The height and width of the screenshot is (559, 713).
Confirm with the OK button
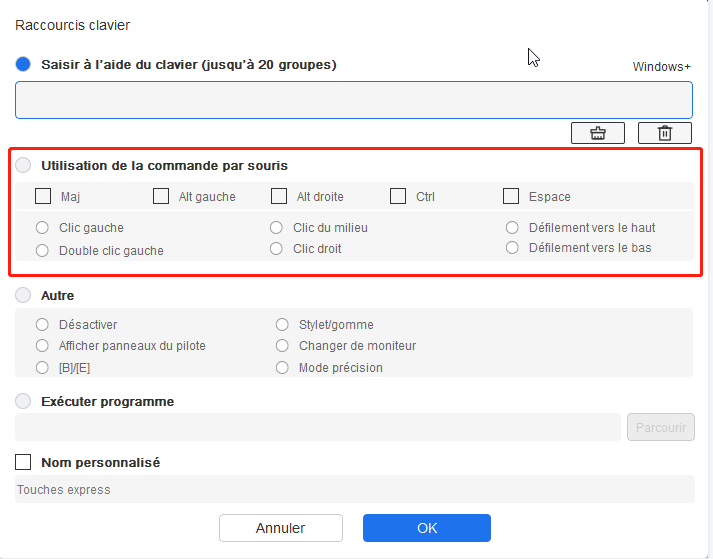click(x=427, y=528)
